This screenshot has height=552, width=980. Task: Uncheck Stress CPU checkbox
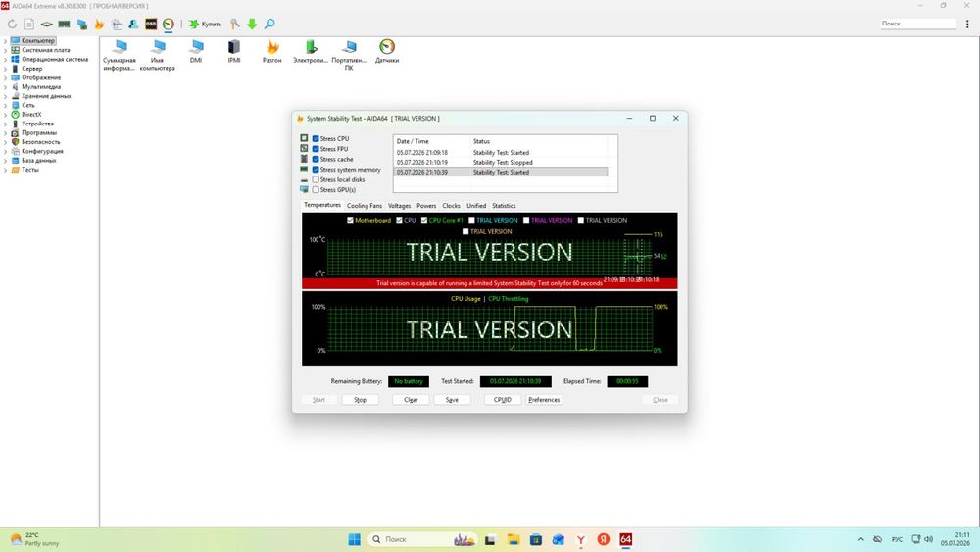316,139
